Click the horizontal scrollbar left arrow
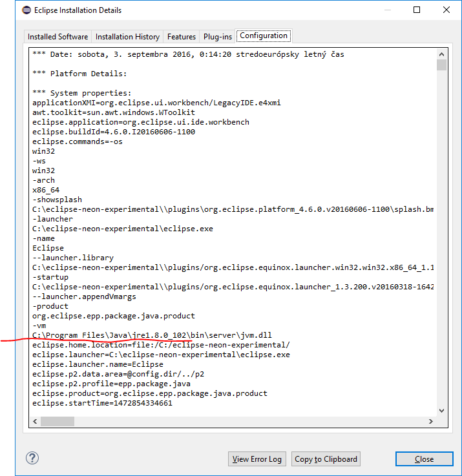 [x=35, y=421]
